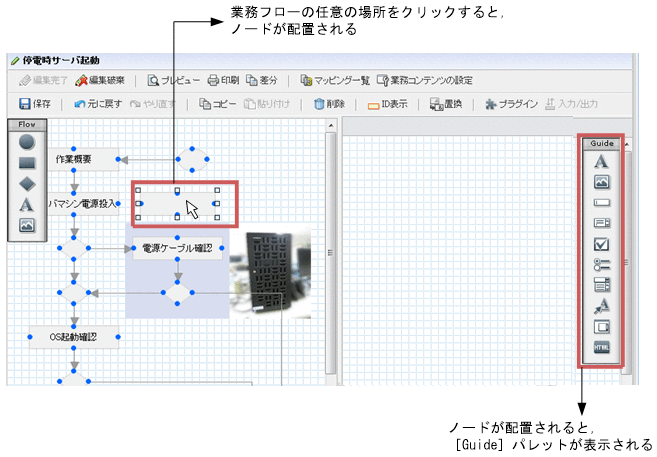This screenshot has width=657, height=457.
Task: Select the image tool in Flow palette
Action: pos(27,225)
